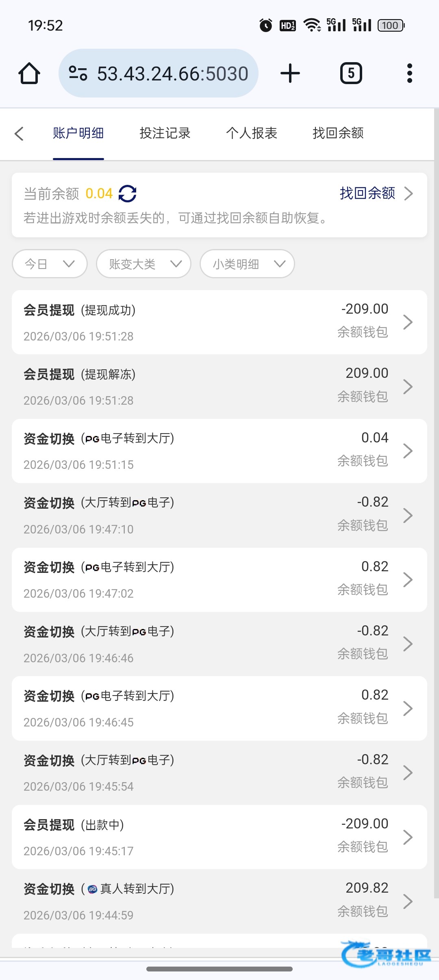Tap the back arrow icon
This screenshot has width=439, height=980.
(19, 134)
